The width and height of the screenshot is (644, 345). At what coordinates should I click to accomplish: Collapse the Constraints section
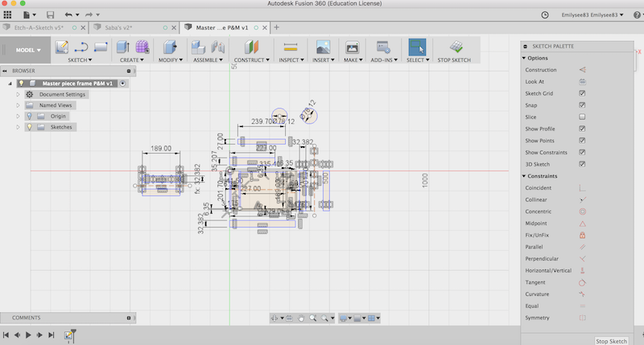[x=524, y=176]
